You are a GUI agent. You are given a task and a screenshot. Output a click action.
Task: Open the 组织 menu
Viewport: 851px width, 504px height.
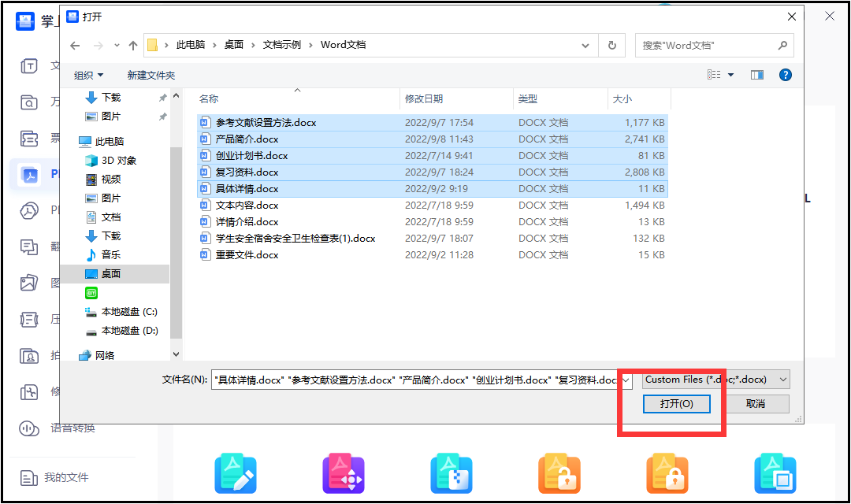click(x=88, y=76)
